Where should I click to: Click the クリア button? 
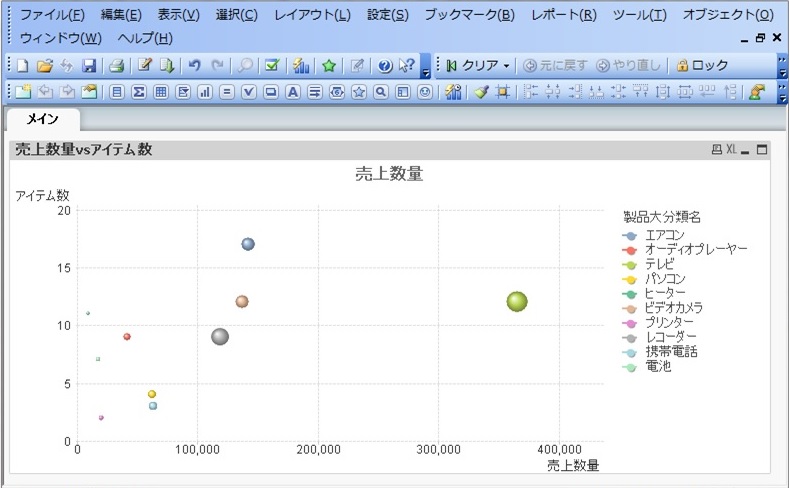[x=473, y=65]
